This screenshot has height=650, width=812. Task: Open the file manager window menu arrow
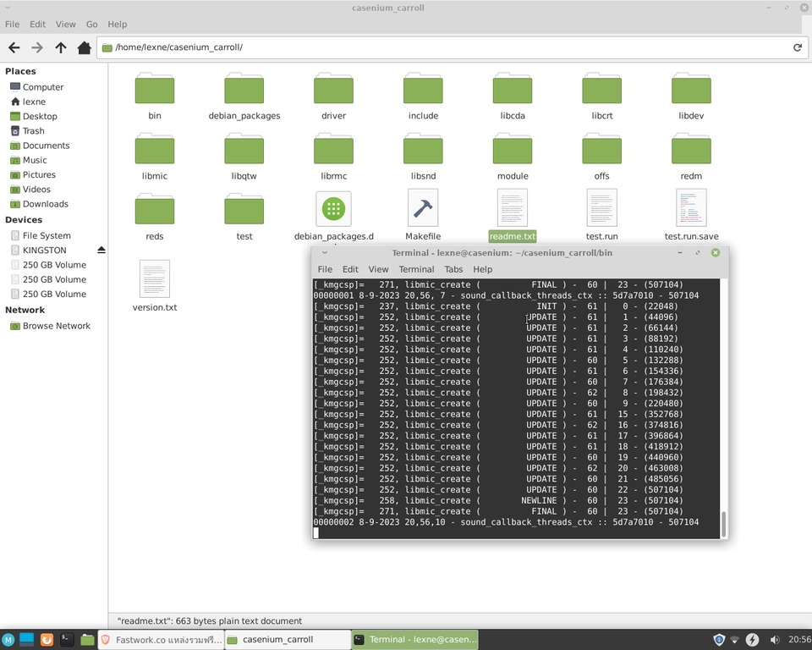coord(8,8)
